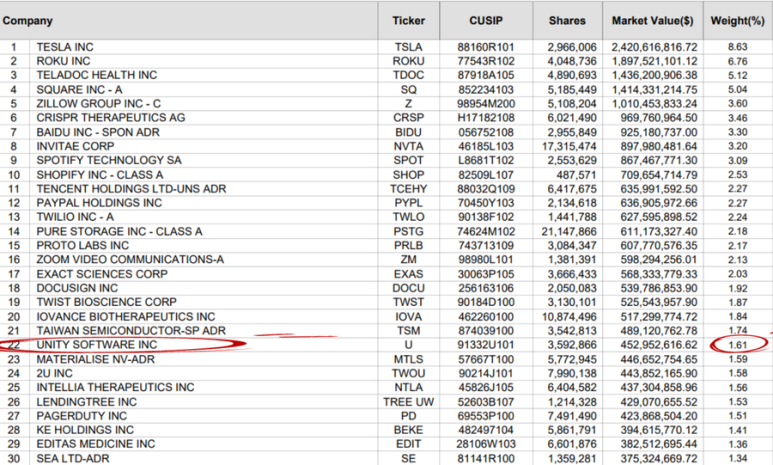Click shares value 2,966,006
Screen dimensions: 773x465
tap(571, 47)
